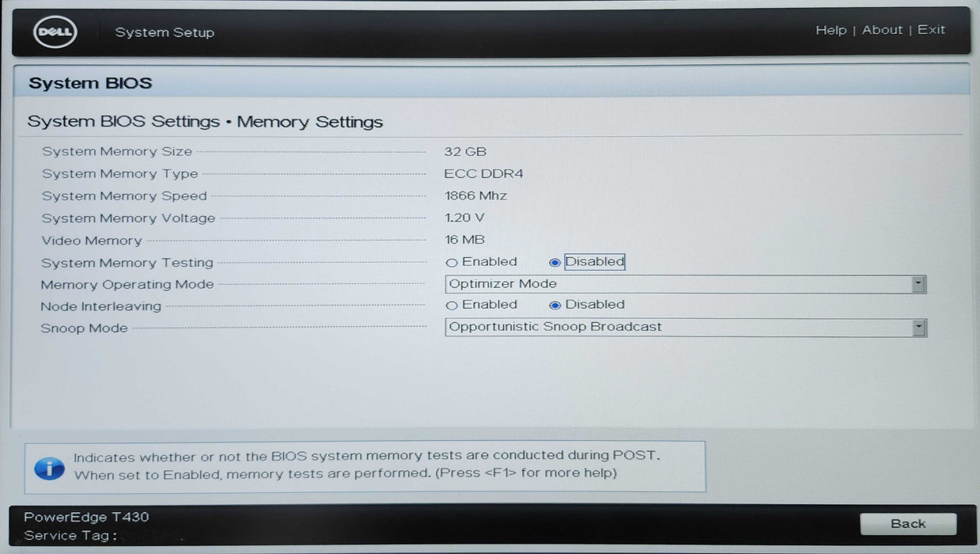980x554 pixels.
Task: Click the ECC DDR4 value
Action: click(x=483, y=173)
